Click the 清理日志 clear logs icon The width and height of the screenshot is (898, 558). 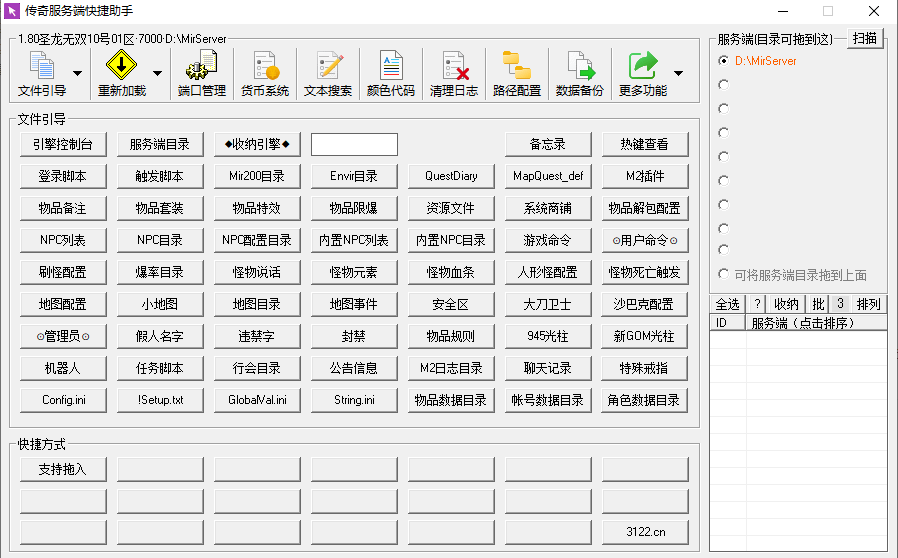coord(454,73)
